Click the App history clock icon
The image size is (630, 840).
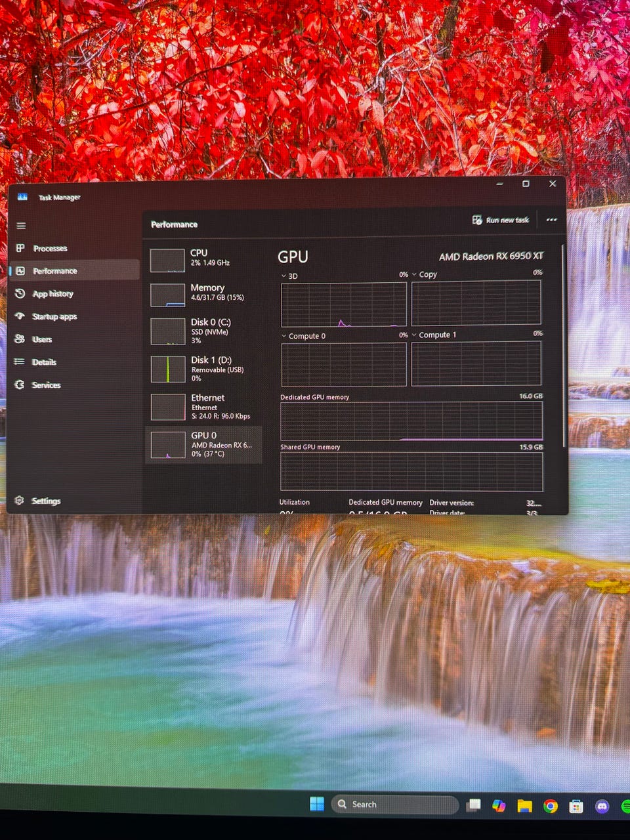click(x=20, y=293)
